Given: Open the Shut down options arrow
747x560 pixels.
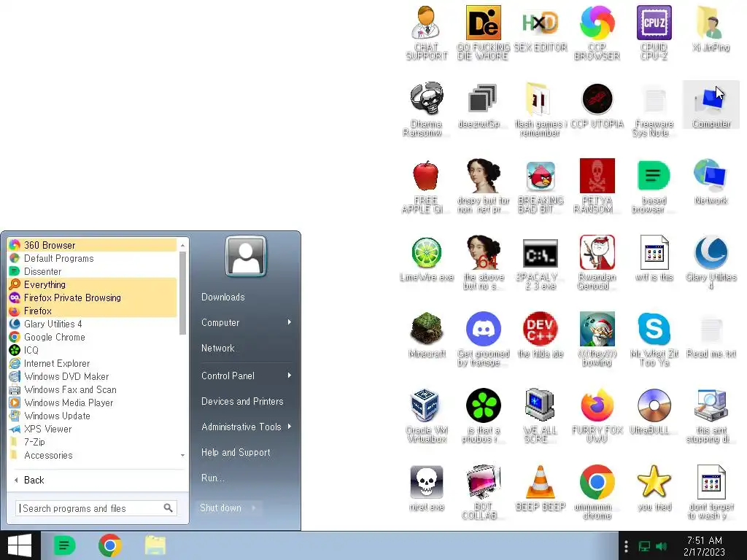Looking at the screenshot, I should (254, 507).
